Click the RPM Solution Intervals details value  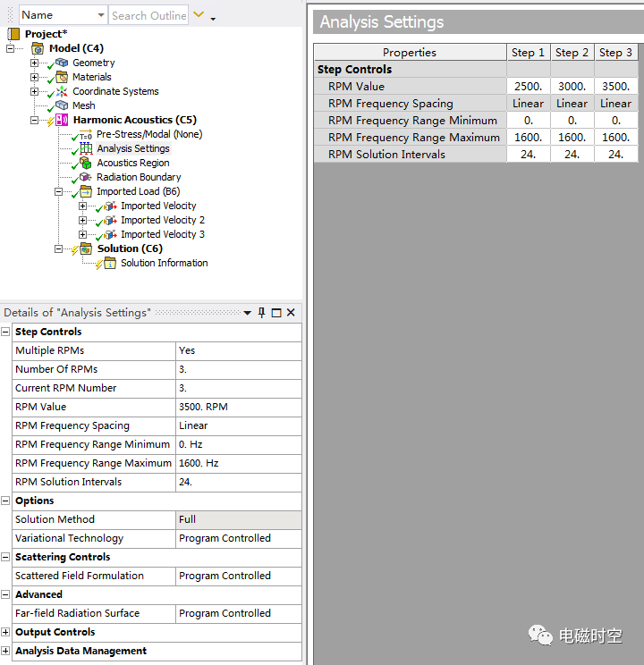point(239,482)
